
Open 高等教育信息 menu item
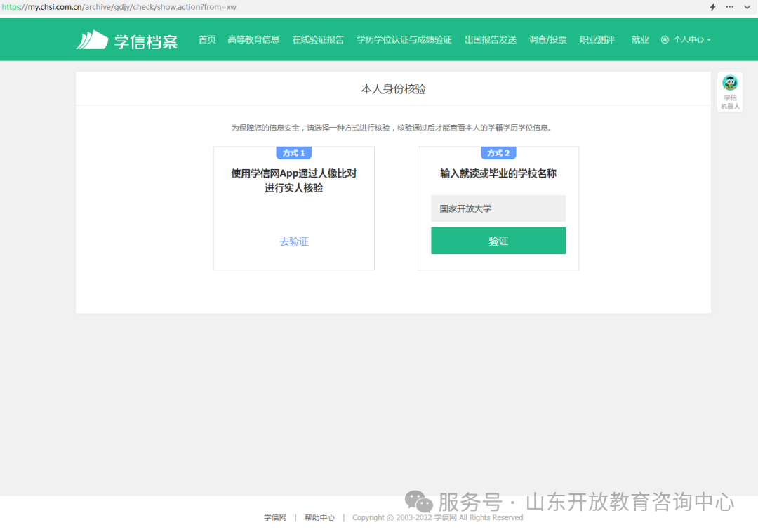tap(253, 39)
